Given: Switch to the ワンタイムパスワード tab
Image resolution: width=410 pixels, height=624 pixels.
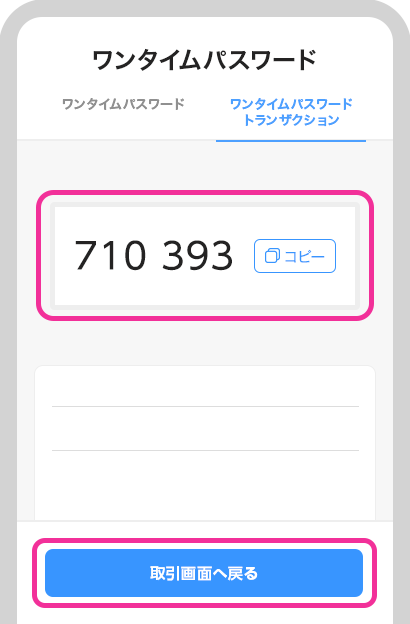Looking at the screenshot, I should pyautogui.click(x=123, y=104).
